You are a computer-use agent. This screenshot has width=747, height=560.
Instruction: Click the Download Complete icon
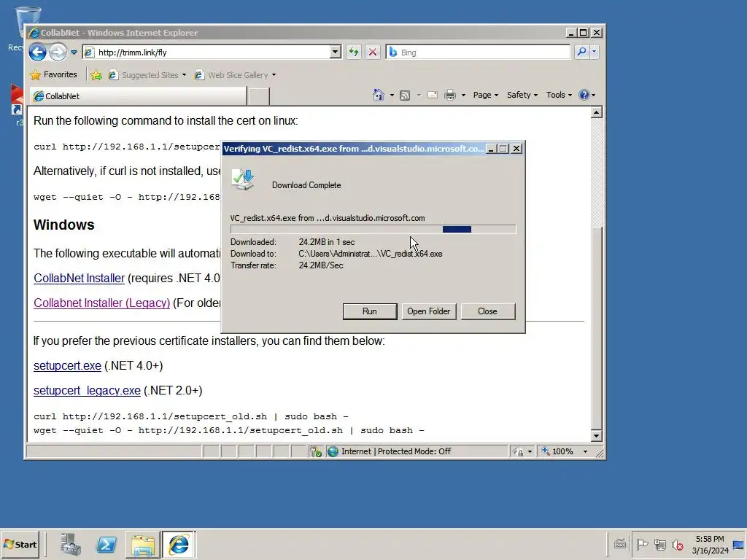point(243,179)
